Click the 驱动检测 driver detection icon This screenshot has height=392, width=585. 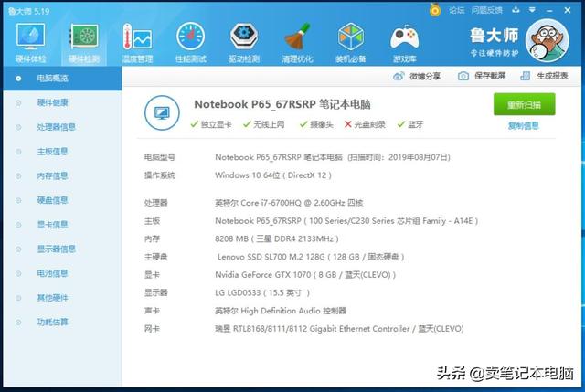tap(243, 40)
